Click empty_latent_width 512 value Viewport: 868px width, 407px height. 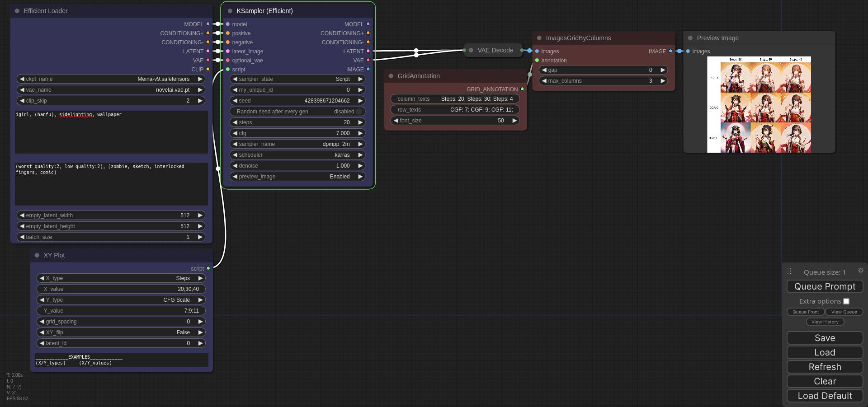(111, 215)
